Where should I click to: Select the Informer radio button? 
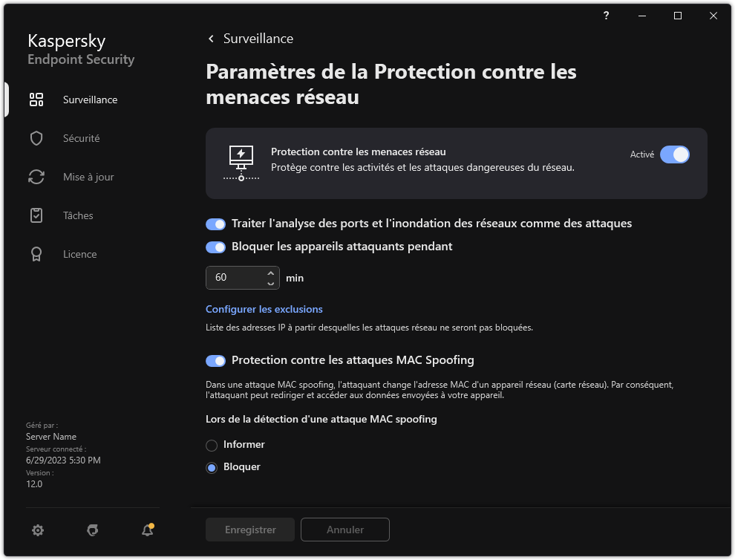pyautogui.click(x=212, y=444)
